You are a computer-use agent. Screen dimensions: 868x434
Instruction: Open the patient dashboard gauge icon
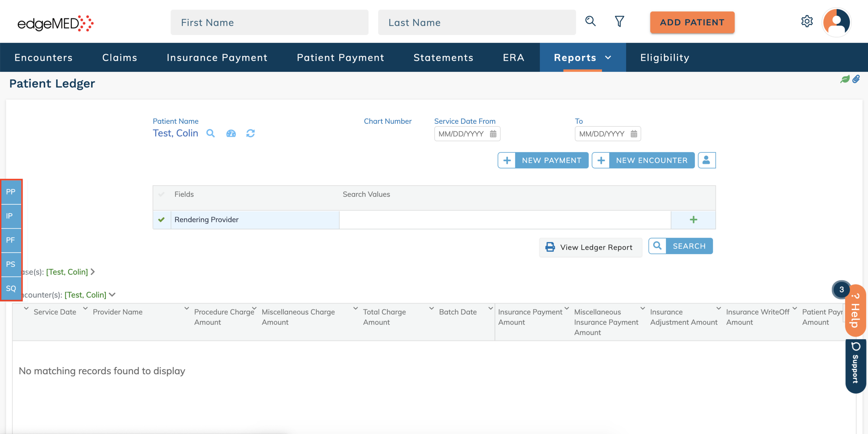coord(231,133)
